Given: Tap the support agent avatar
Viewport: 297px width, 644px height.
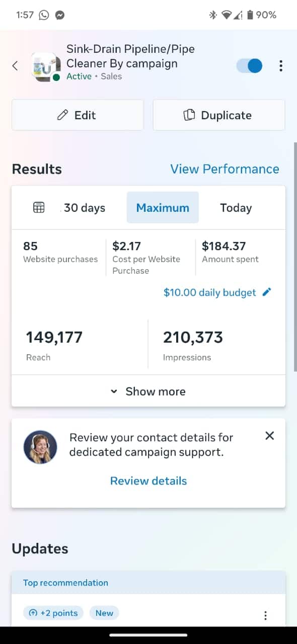Looking at the screenshot, I should (40, 446).
